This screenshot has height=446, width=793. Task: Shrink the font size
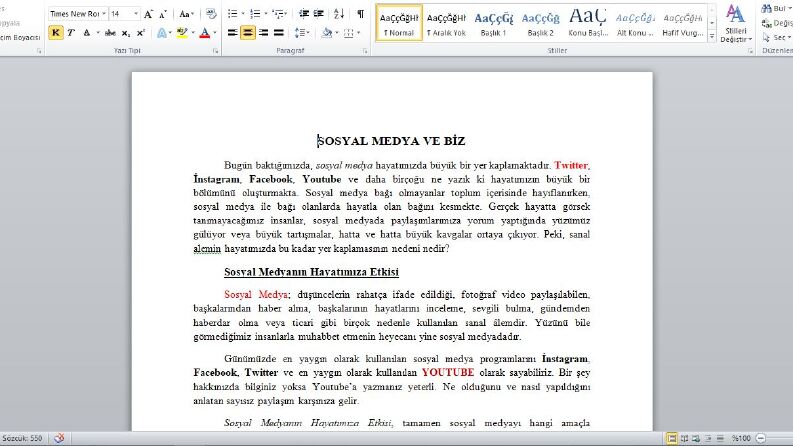(x=163, y=14)
